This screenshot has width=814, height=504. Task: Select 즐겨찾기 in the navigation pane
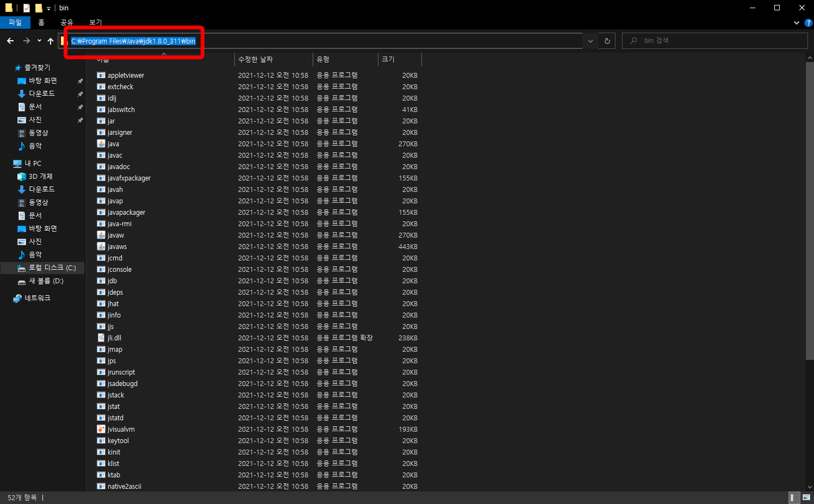[x=37, y=67]
